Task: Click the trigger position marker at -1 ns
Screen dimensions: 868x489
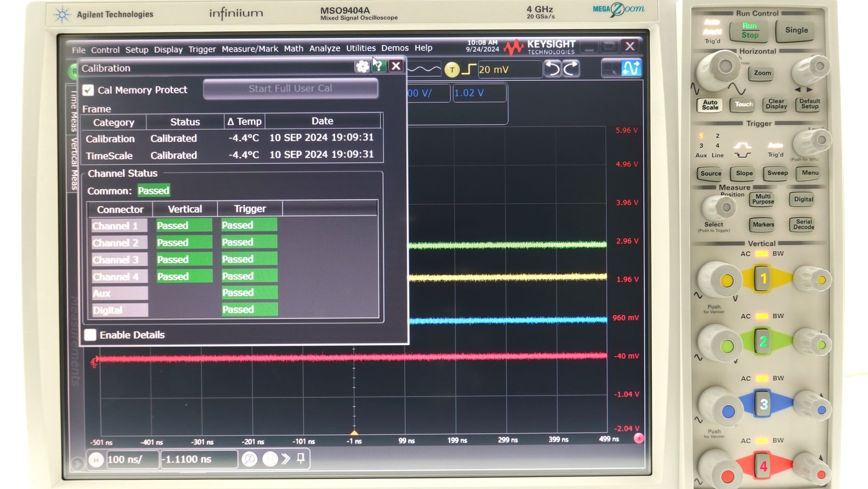Action: (354, 433)
